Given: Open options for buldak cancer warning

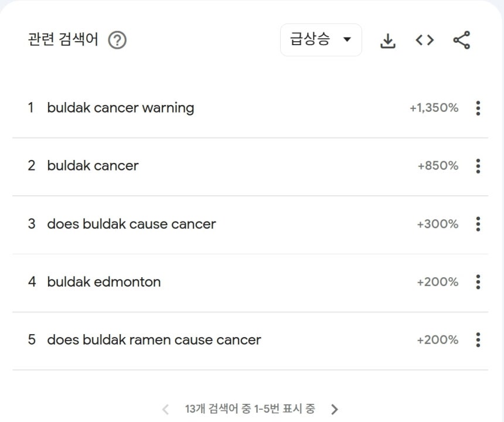Looking at the screenshot, I should tap(478, 108).
